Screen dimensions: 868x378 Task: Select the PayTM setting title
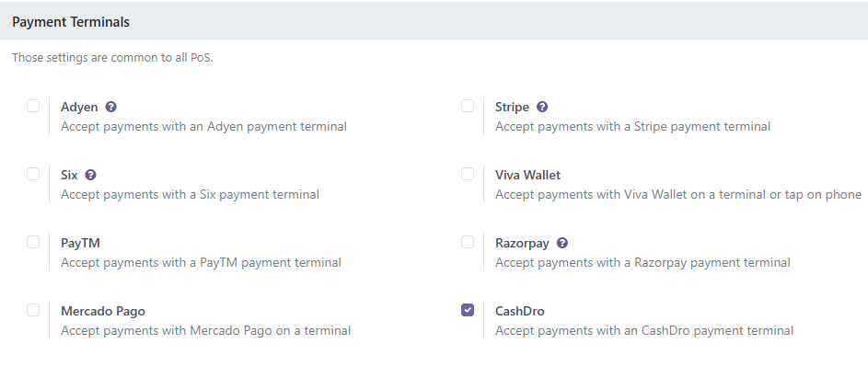pos(80,243)
